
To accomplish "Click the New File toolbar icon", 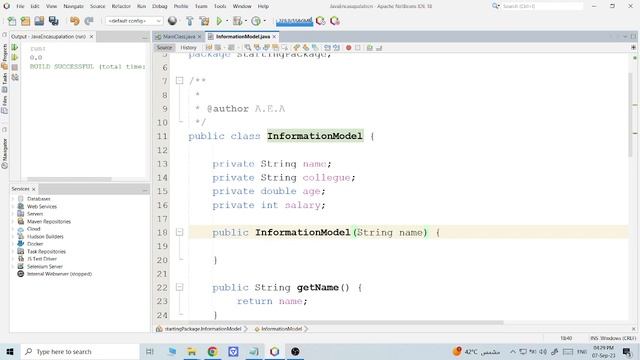I will (12, 21).
